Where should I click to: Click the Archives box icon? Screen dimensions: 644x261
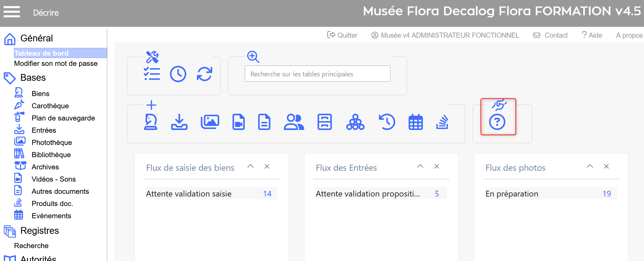(x=20, y=166)
